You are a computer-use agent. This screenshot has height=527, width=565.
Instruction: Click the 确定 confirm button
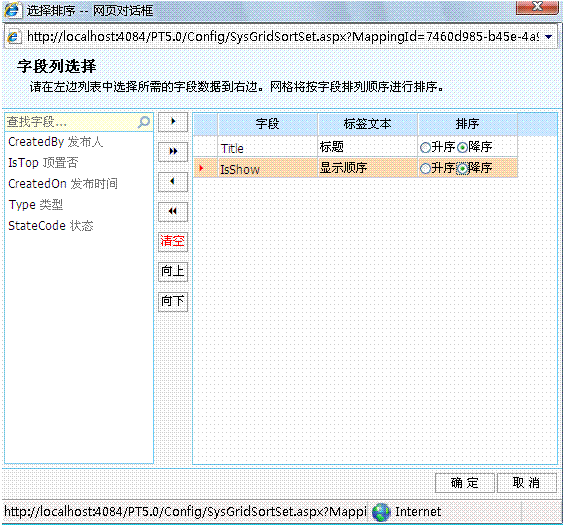pyautogui.click(x=465, y=483)
